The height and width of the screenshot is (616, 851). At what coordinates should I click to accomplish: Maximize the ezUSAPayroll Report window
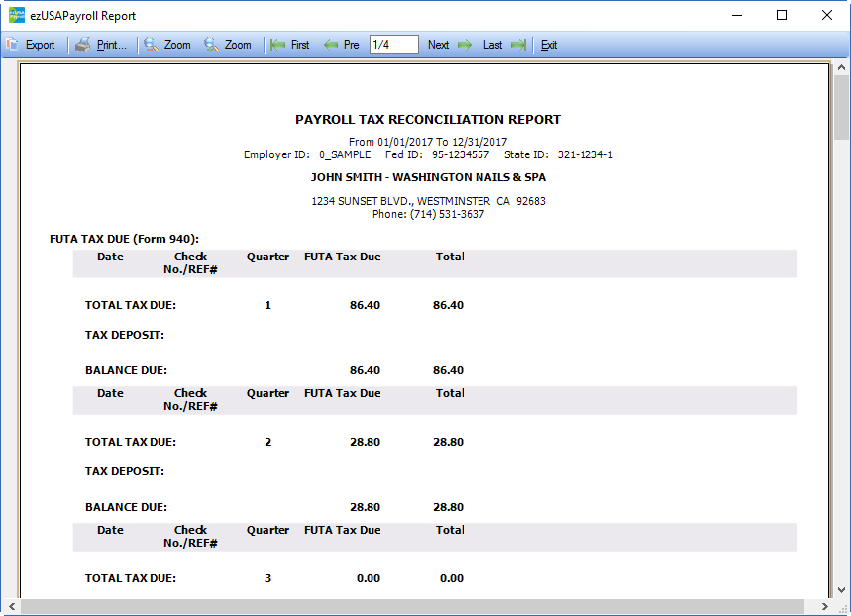tap(782, 15)
